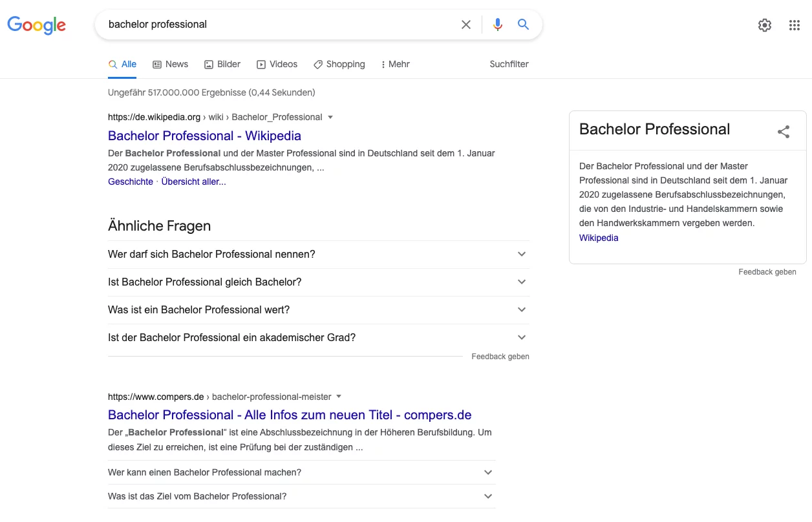
Task: Open the Bachelor Professional - Wikipedia result
Action: 204,136
